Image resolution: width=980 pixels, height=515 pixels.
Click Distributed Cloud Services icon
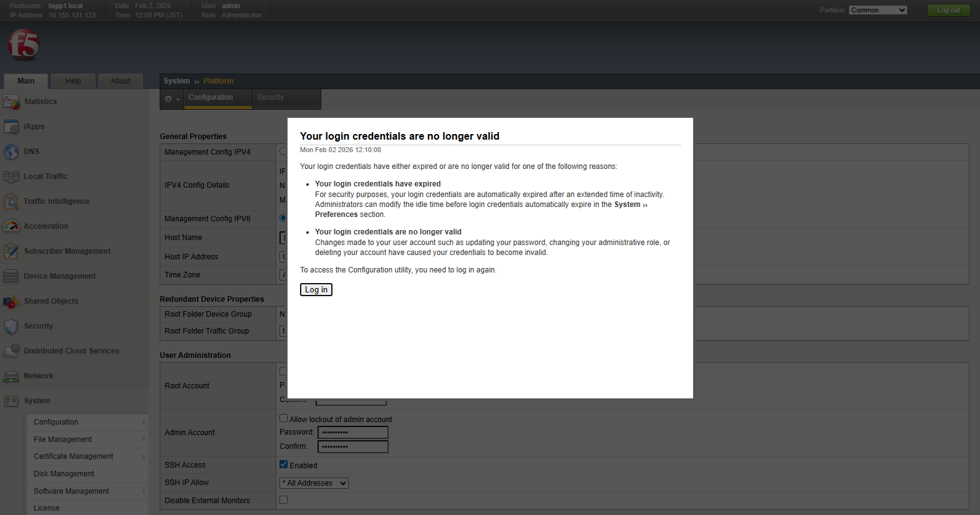11,351
